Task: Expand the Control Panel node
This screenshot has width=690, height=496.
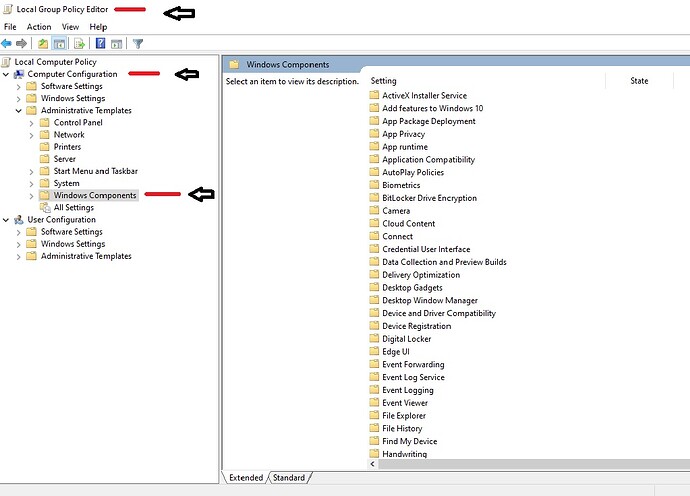Action: [31, 123]
